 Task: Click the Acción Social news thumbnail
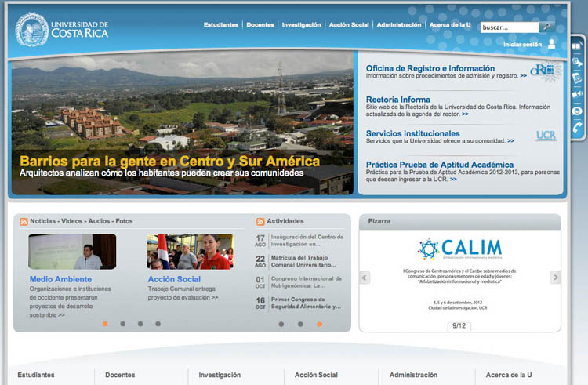(x=191, y=252)
